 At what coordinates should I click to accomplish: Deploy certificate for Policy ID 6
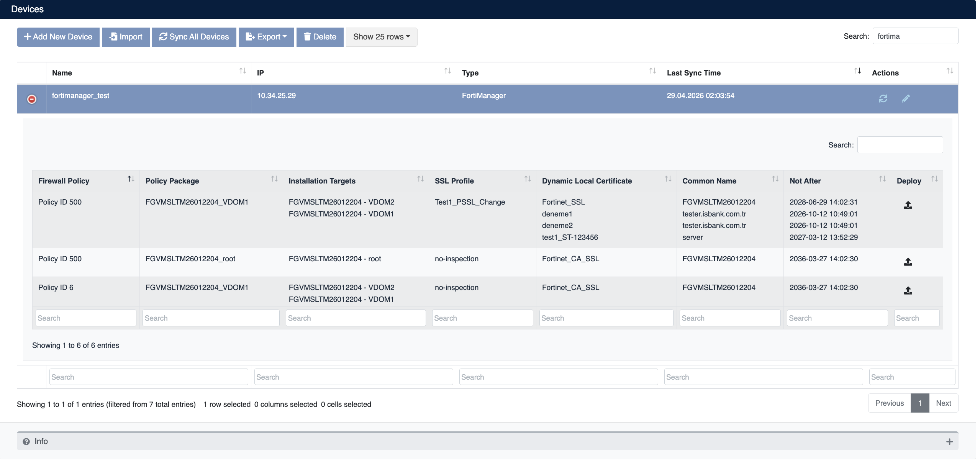908,291
